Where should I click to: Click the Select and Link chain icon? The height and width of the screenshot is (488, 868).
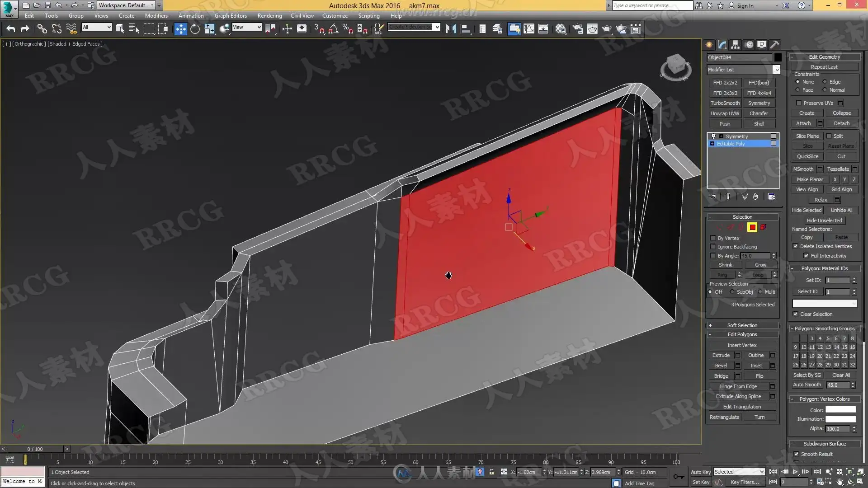pyautogui.click(x=42, y=29)
